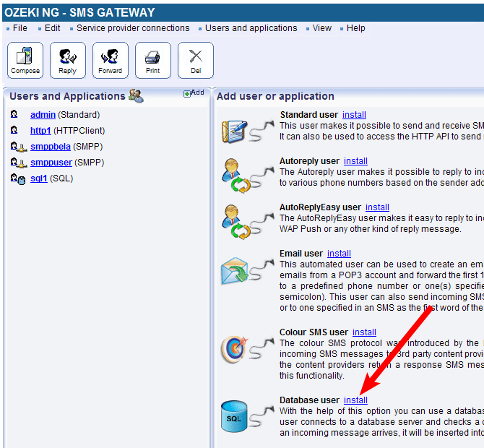Click the 'Colour SMS user' heading text
The image size is (484, 448).
point(314,332)
